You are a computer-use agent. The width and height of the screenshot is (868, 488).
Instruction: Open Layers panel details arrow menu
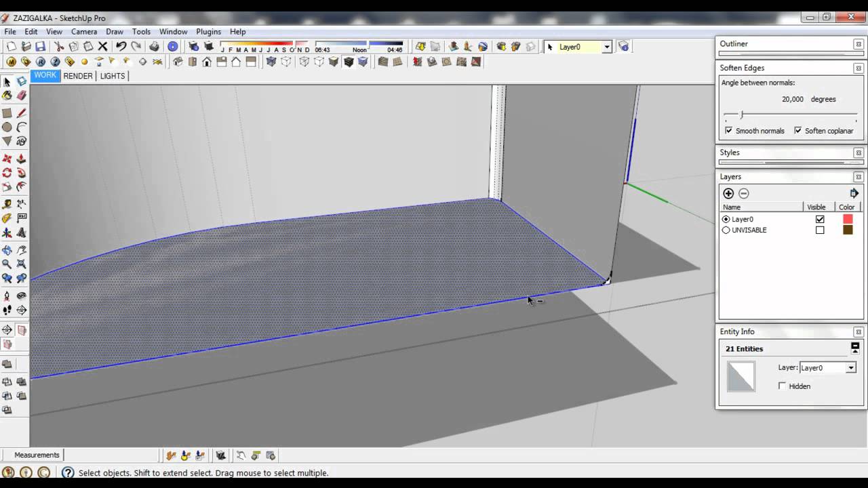854,193
